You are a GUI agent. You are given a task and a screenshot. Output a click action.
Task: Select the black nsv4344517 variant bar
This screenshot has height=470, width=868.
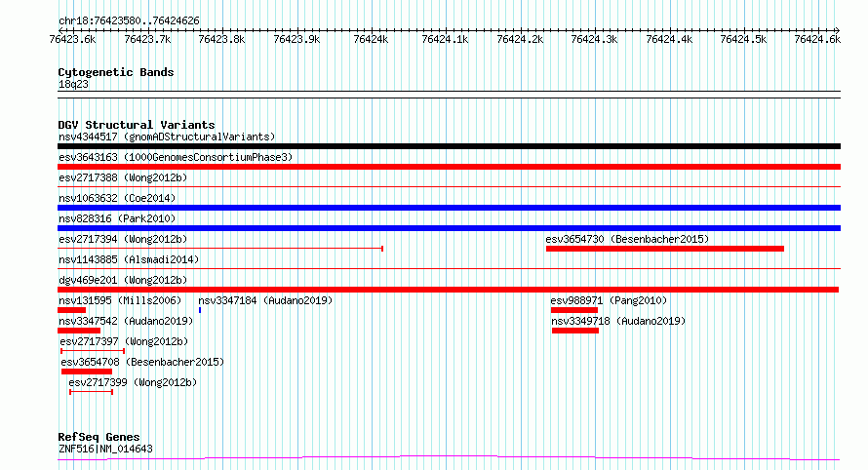pos(449,146)
